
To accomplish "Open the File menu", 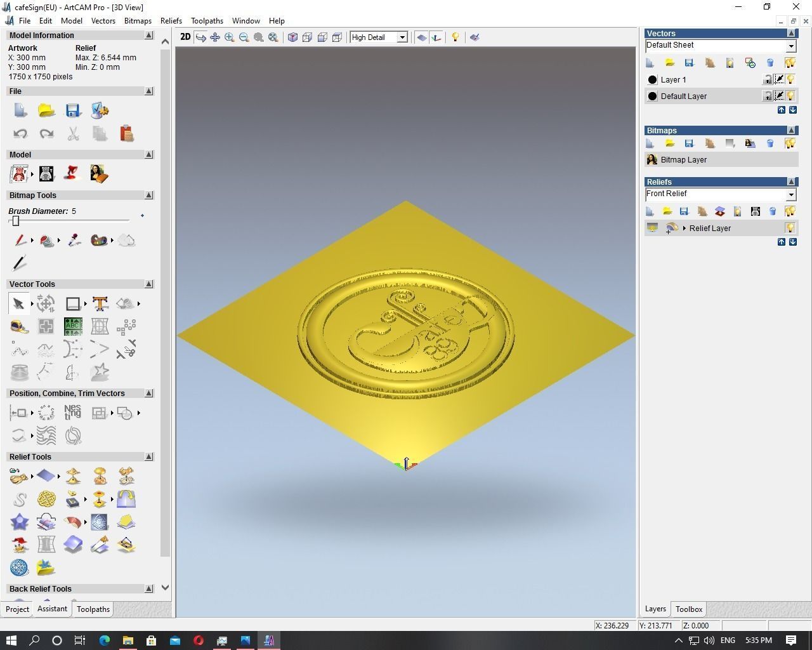I will pos(25,21).
